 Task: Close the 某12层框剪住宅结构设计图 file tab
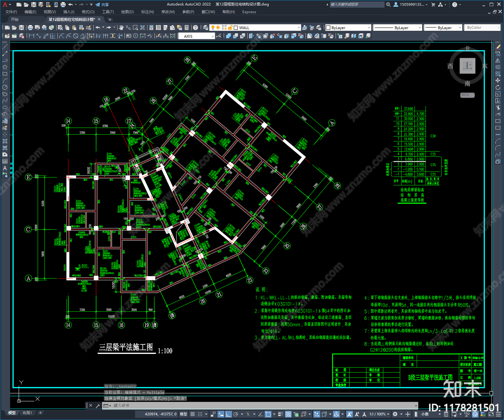(x=99, y=20)
